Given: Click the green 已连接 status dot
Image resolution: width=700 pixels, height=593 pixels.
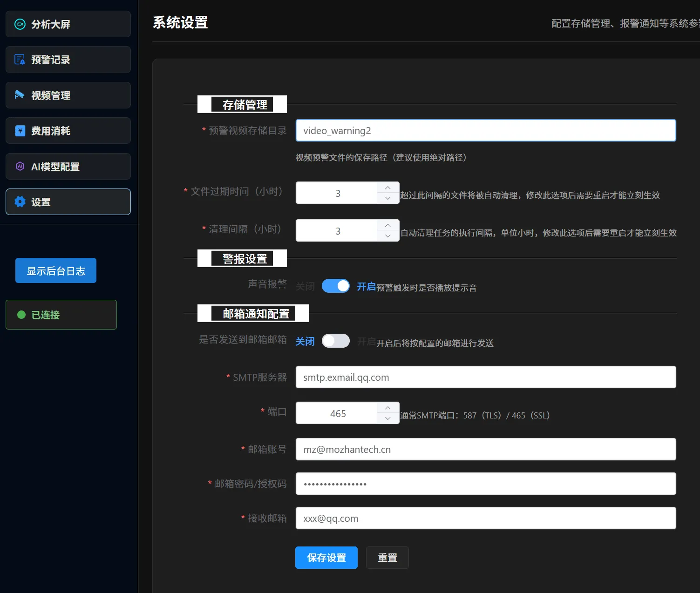Looking at the screenshot, I should click(x=21, y=315).
